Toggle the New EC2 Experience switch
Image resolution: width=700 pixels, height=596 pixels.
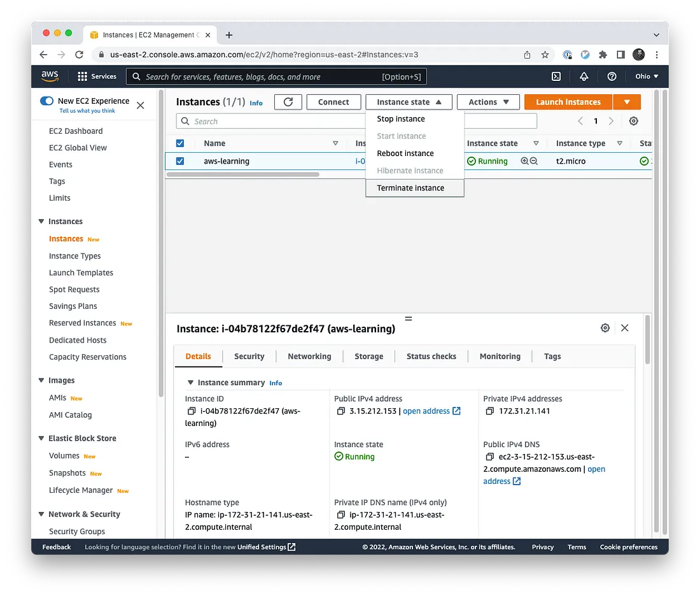tap(47, 101)
